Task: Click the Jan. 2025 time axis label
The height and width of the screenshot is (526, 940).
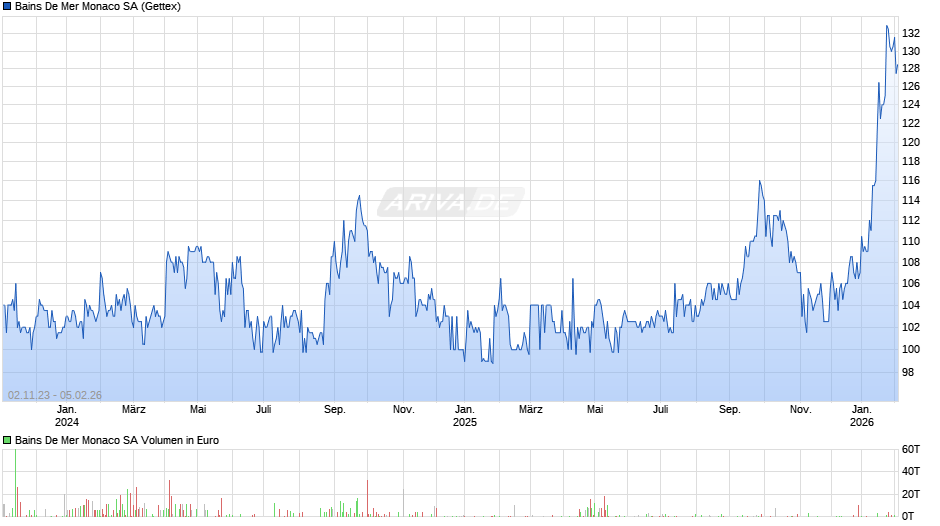Action: (465, 416)
